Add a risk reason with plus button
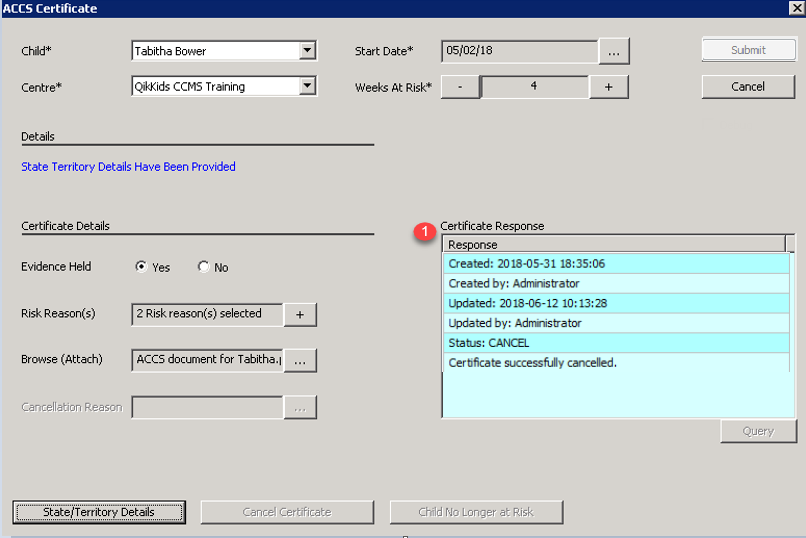 300,314
